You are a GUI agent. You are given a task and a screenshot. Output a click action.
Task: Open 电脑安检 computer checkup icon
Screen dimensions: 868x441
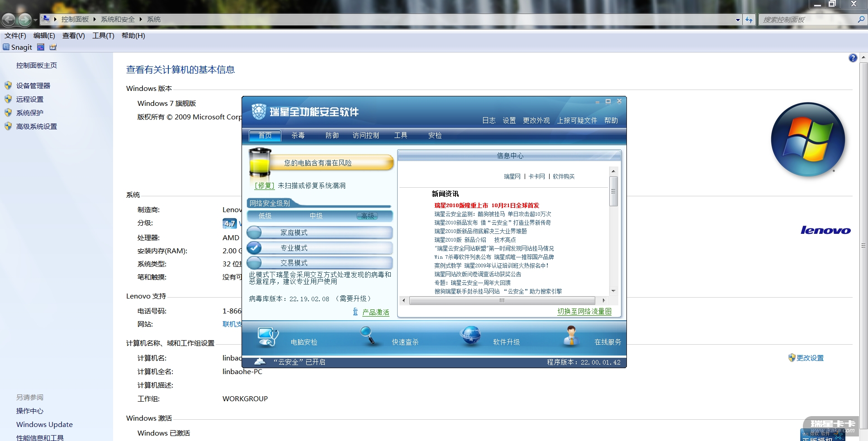[268, 337]
